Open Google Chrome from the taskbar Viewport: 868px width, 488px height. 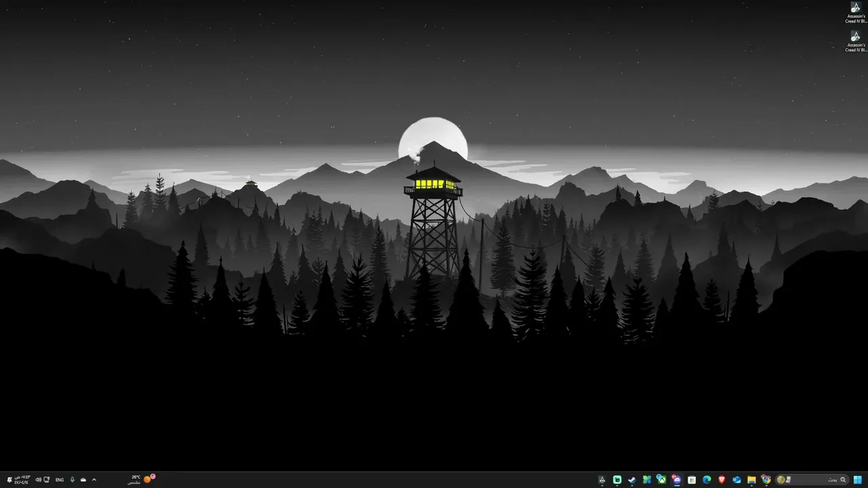[766, 480]
